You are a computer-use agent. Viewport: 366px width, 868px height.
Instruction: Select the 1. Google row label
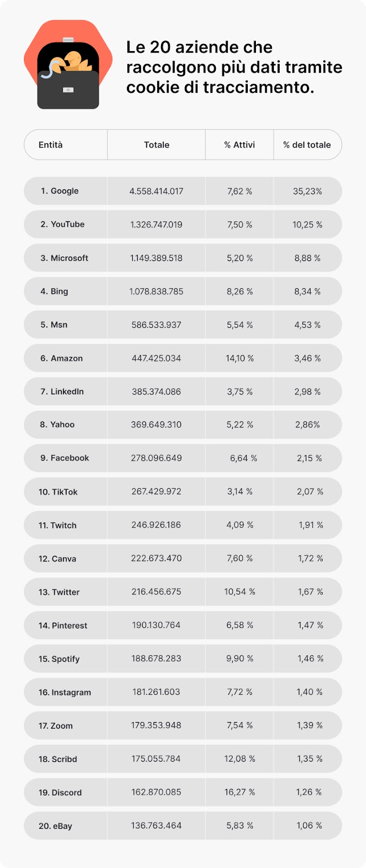click(60, 191)
